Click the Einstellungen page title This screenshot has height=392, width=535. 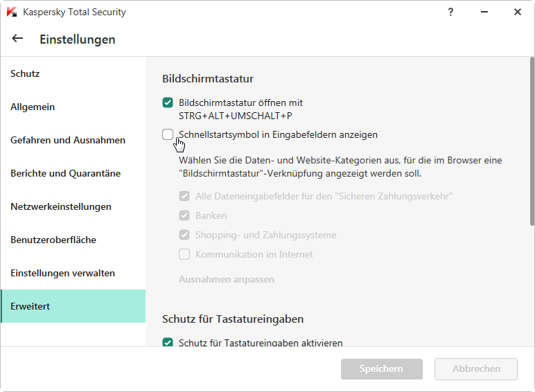tap(78, 39)
